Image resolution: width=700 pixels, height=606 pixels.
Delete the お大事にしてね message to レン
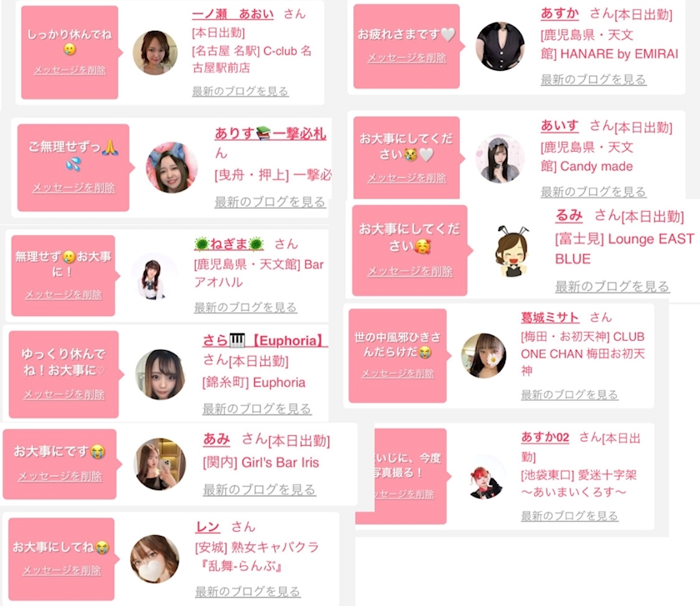tap(62, 570)
